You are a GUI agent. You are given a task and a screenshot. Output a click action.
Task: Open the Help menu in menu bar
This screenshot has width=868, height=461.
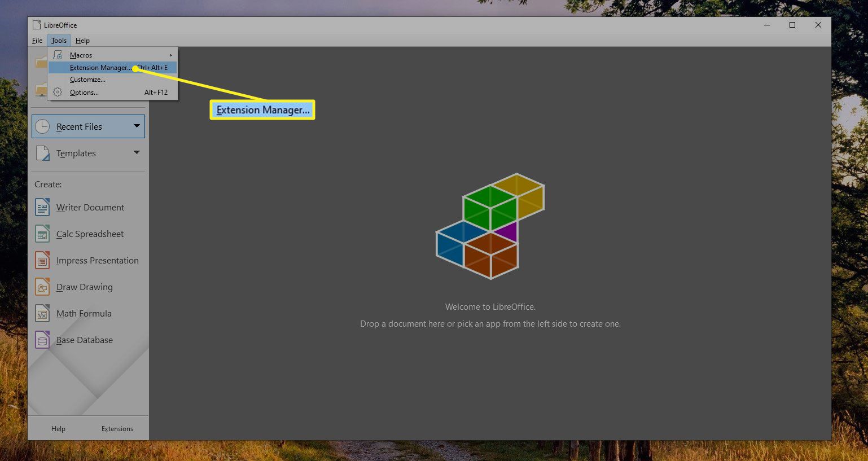click(x=82, y=41)
